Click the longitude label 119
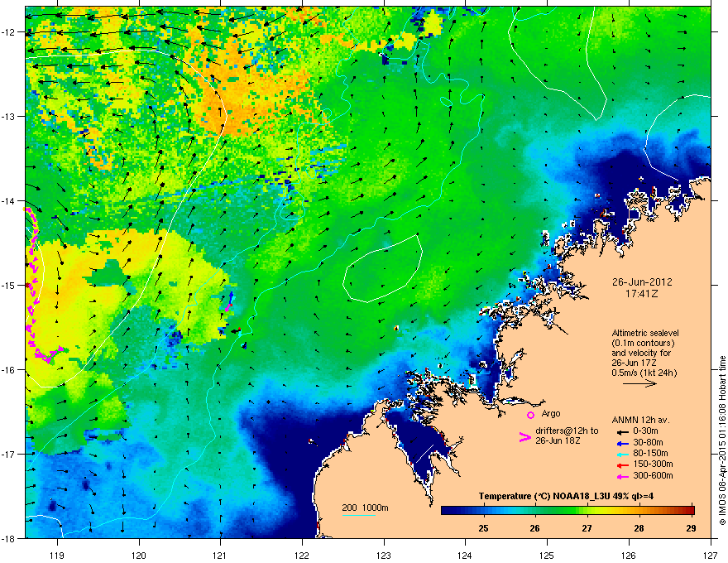Screen dimensions: 728x563 (x=57, y=556)
